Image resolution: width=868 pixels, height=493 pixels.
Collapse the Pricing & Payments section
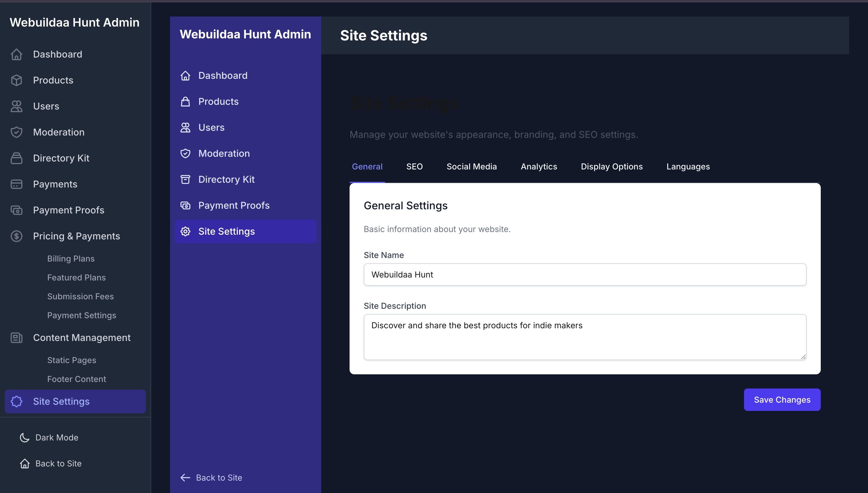[76, 236]
